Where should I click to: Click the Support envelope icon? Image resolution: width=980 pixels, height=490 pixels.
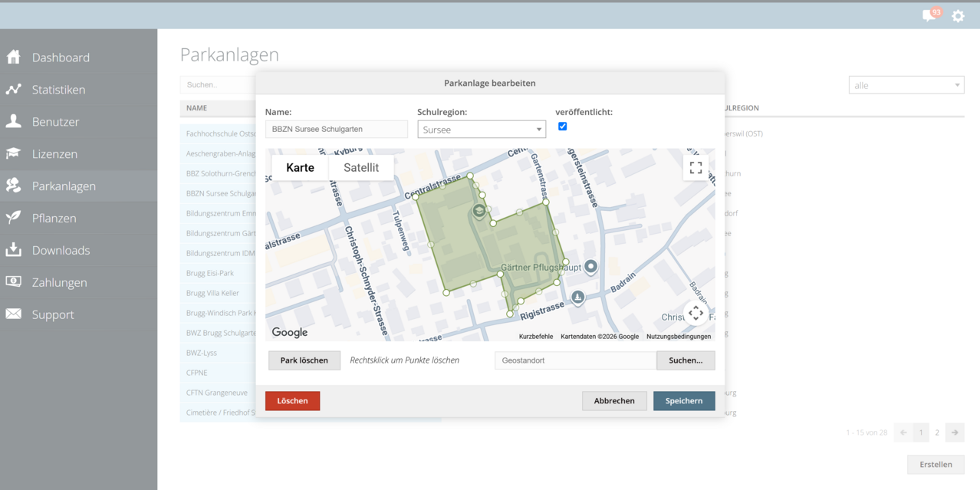(x=14, y=314)
